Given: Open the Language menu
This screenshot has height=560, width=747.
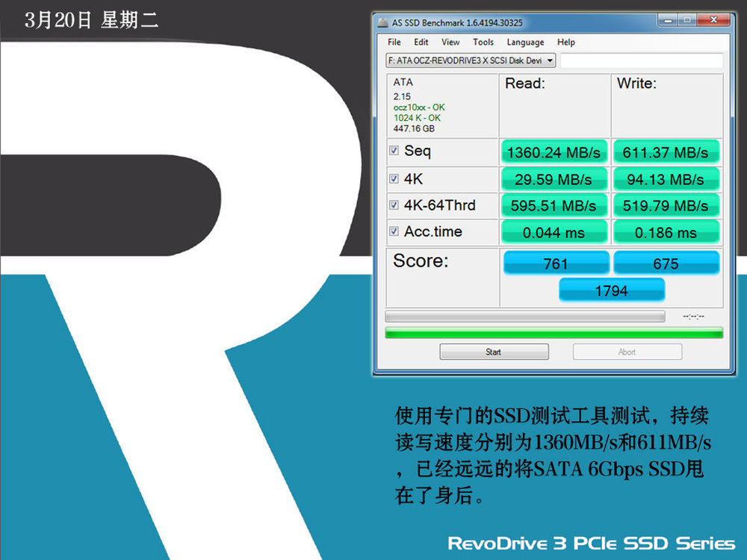Looking at the screenshot, I should point(525,42).
